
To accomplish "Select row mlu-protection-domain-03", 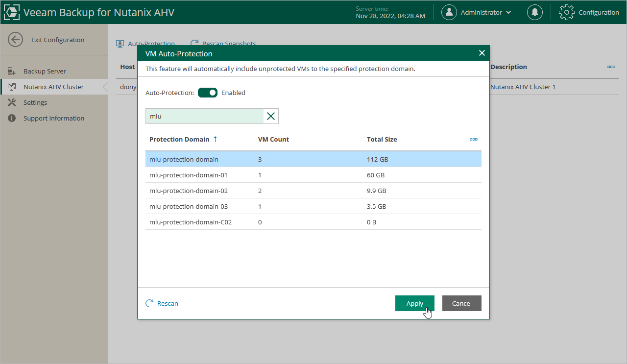I will 313,206.
